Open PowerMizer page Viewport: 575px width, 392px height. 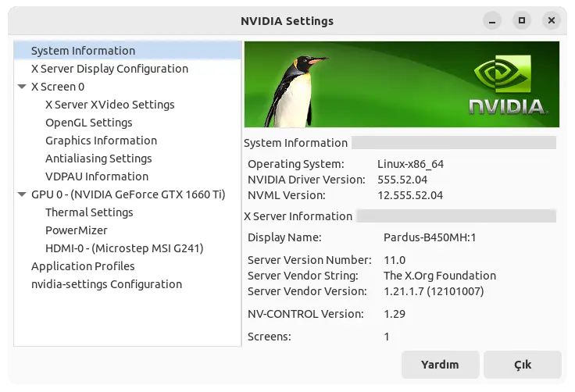point(77,230)
